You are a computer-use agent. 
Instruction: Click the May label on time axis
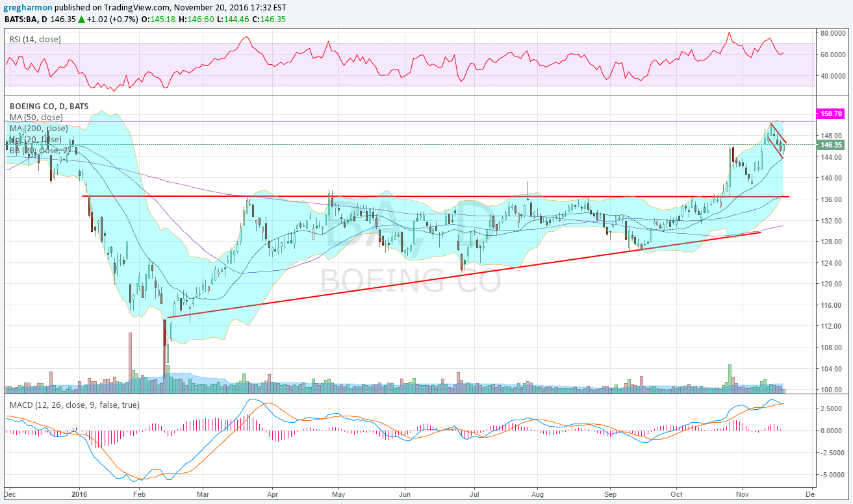(x=338, y=493)
